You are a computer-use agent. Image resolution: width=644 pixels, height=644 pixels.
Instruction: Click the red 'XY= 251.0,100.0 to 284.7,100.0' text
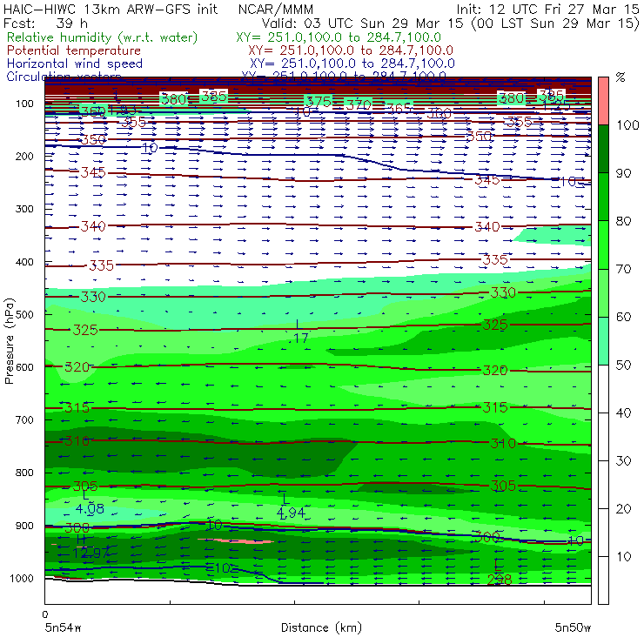pos(351,50)
